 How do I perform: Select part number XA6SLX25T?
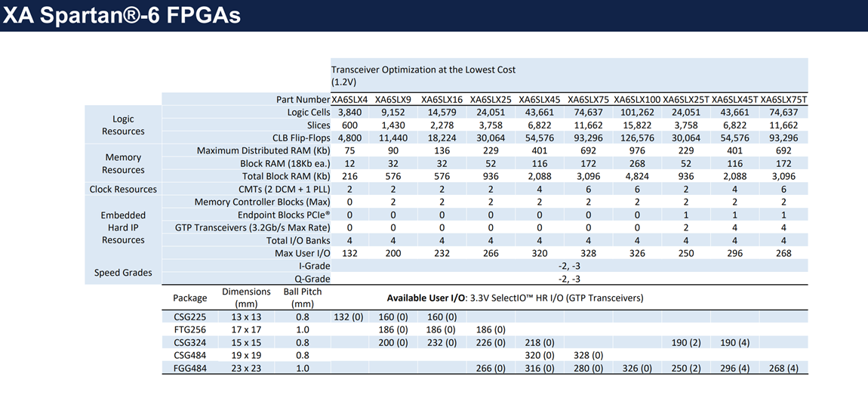[686, 100]
